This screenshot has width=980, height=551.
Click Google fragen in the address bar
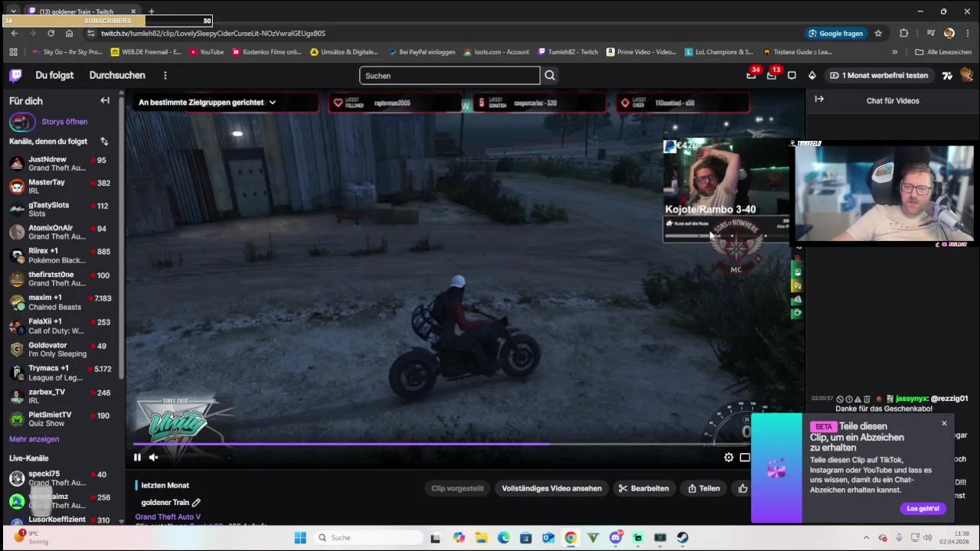835,33
